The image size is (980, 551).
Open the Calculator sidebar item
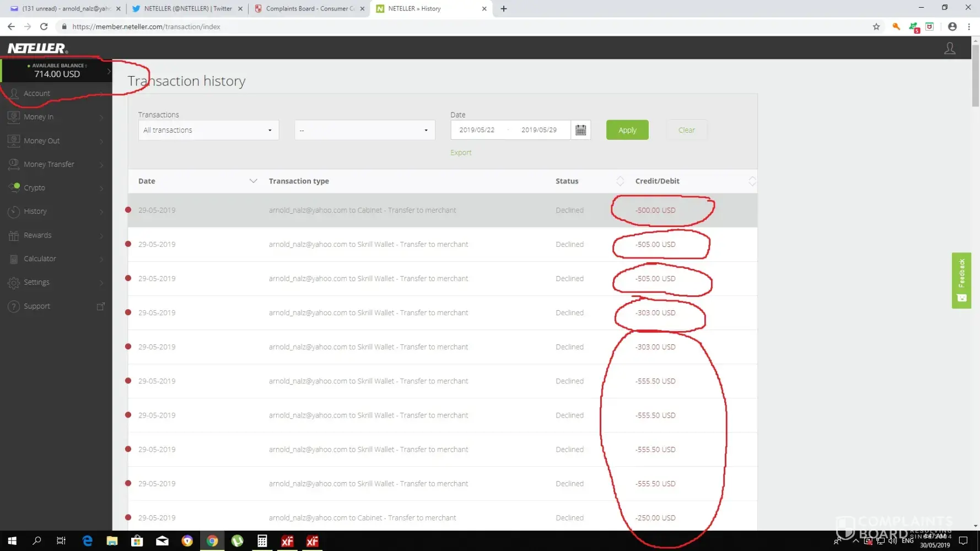point(40,258)
